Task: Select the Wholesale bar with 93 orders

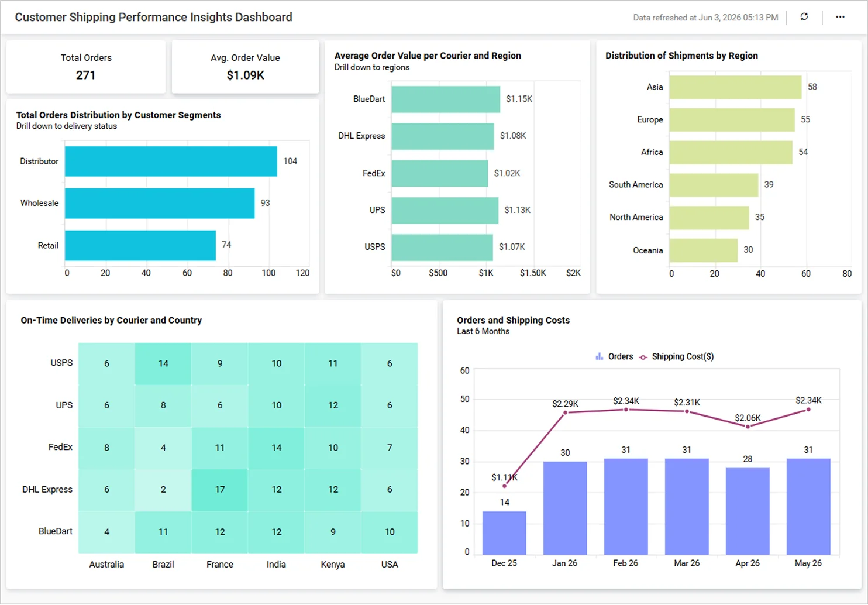Action: [x=160, y=203]
